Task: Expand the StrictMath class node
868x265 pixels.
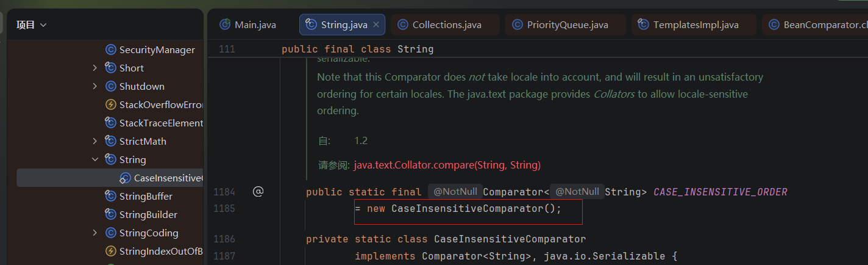Action: coord(94,142)
